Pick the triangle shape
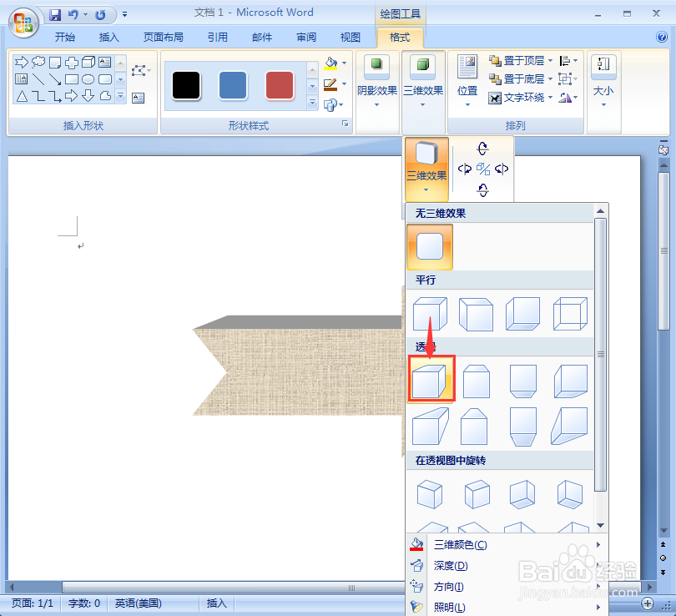 (x=22, y=96)
